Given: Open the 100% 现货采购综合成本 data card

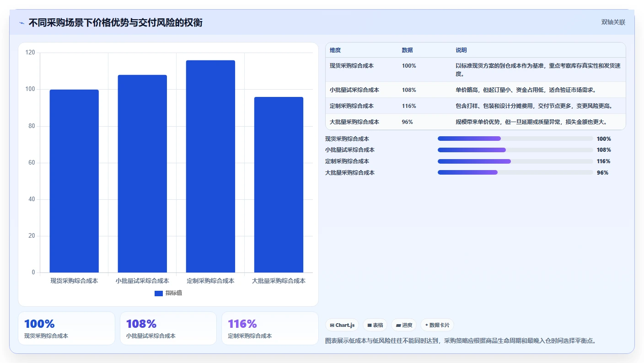Looking at the screenshot, I should coord(66,328).
